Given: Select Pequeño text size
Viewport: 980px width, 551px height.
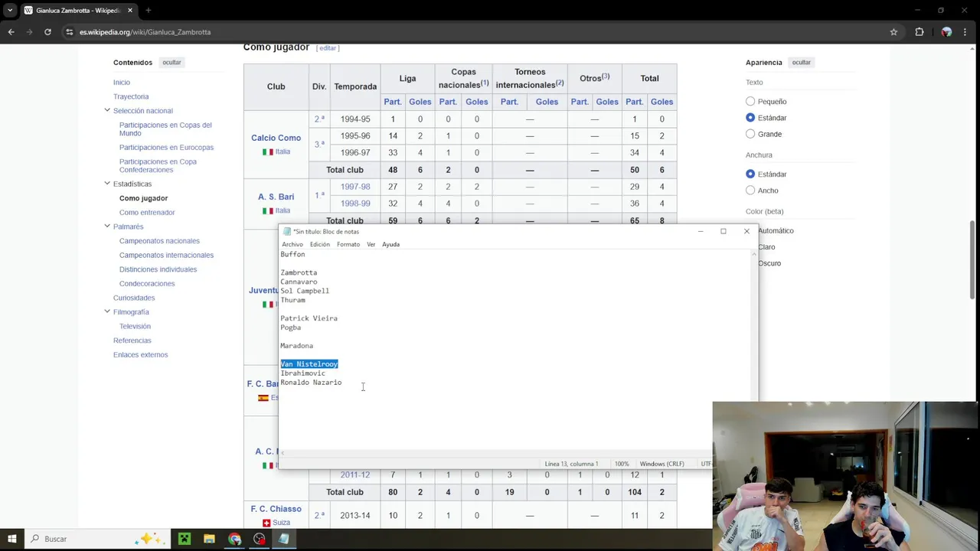Looking at the screenshot, I should (750, 101).
